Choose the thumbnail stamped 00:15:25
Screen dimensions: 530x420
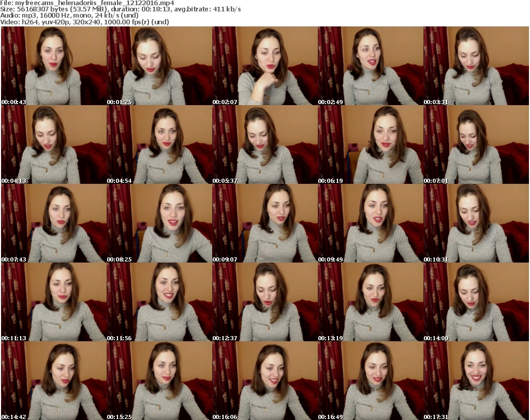pos(159,381)
